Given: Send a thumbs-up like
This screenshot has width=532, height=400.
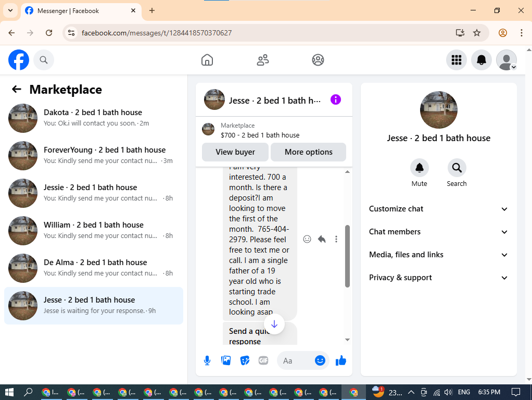Looking at the screenshot, I should [x=340, y=360].
